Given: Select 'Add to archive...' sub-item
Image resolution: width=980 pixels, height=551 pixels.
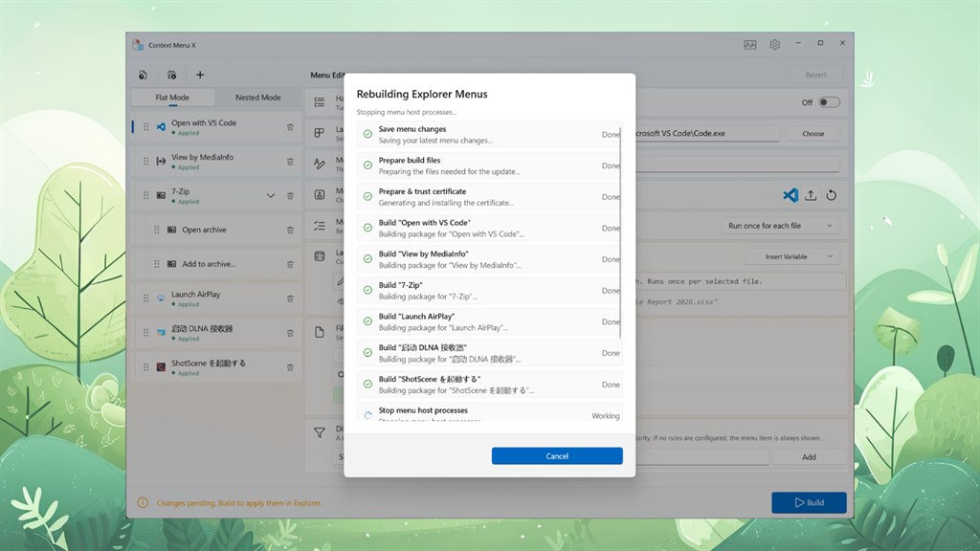Looking at the screenshot, I should [x=223, y=264].
